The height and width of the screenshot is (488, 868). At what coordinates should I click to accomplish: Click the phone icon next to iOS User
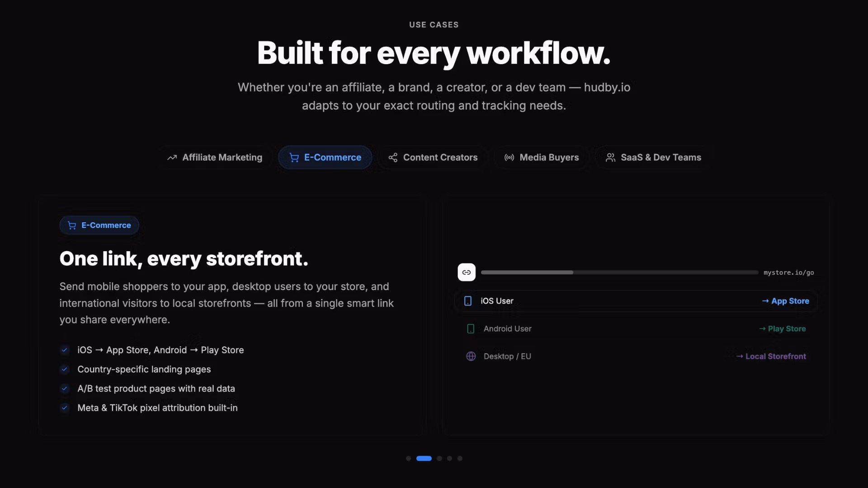coord(468,301)
